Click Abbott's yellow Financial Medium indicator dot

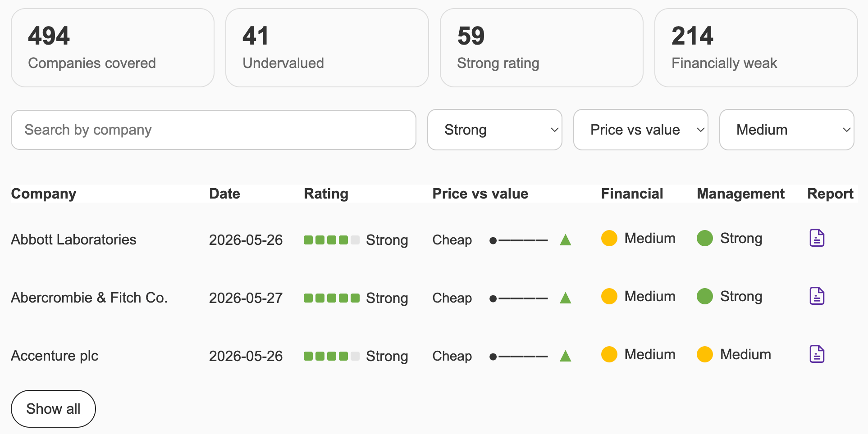[609, 238]
